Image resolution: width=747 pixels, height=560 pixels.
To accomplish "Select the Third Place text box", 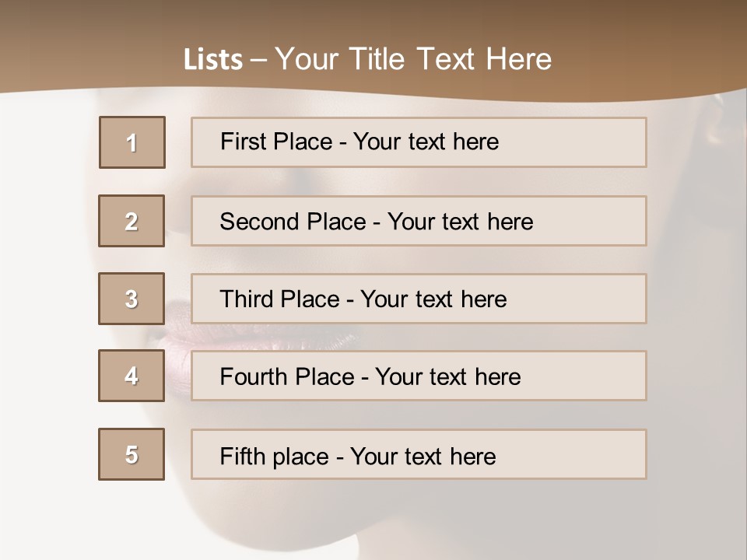I will pos(419,299).
